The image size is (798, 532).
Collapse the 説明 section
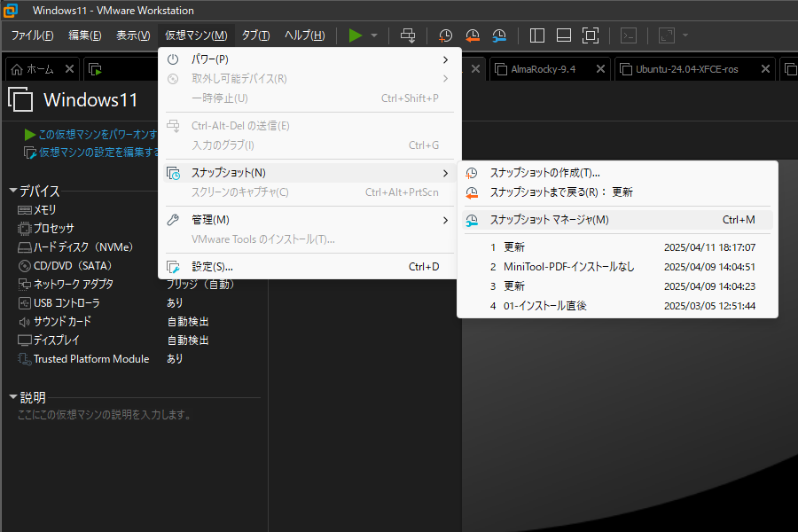coord(13,397)
